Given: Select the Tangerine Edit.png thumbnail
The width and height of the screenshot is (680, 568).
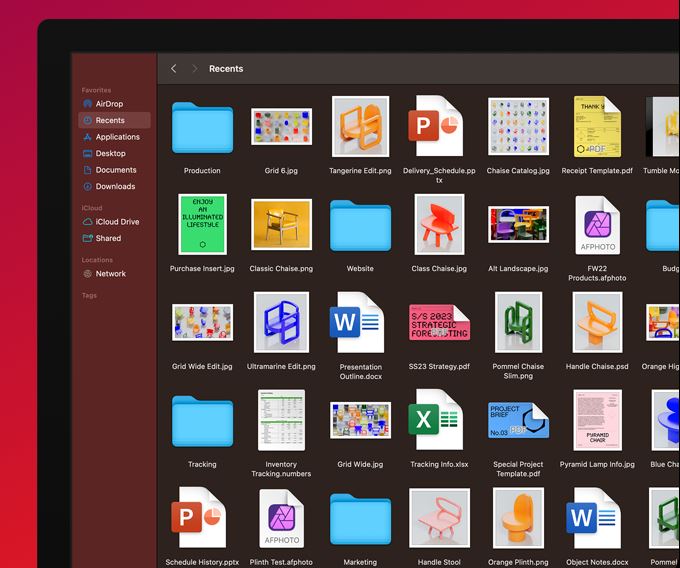Looking at the screenshot, I should [360, 126].
